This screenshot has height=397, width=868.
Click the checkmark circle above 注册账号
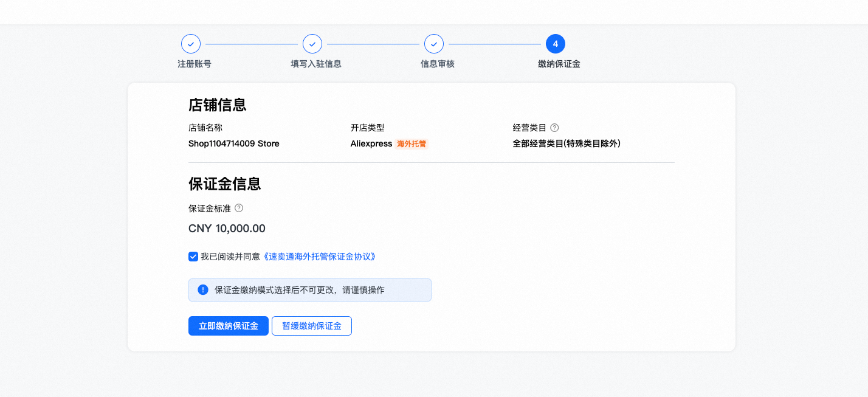(x=191, y=44)
